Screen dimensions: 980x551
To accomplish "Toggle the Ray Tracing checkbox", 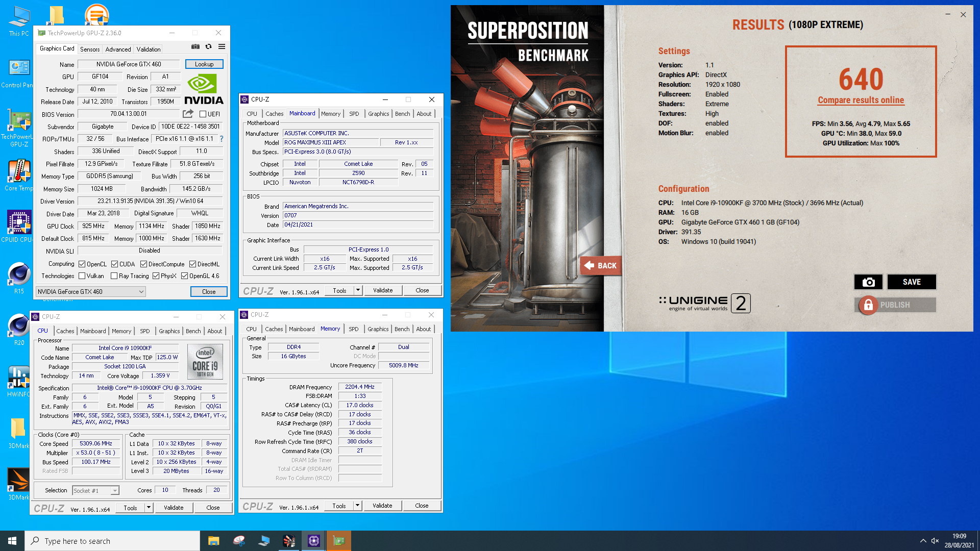I will 114,276.
